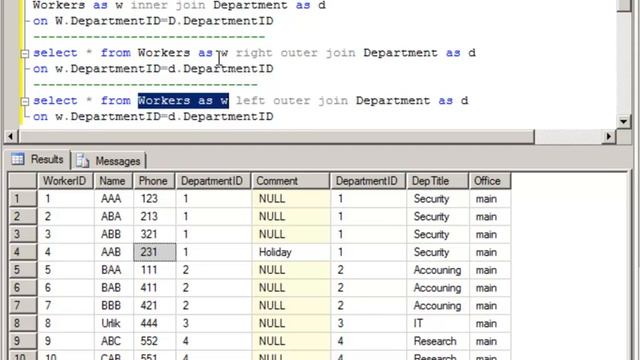Viewport: 640px width, 360px height.
Task: Select the Name column header
Action: click(x=113, y=181)
